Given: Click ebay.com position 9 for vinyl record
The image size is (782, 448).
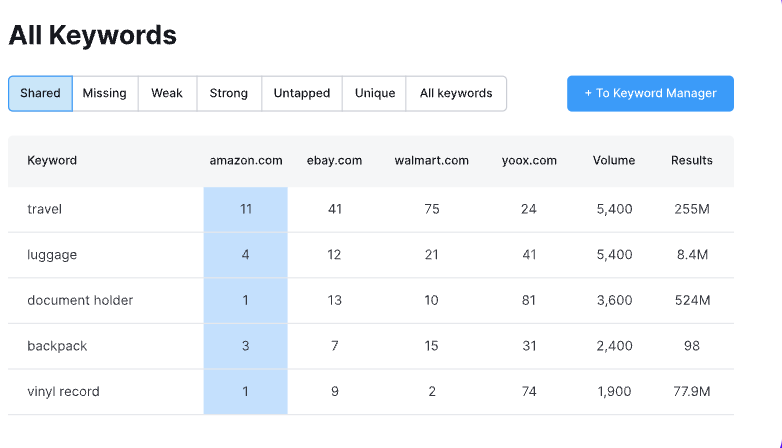Looking at the screenshot, I should click(335, 392).
